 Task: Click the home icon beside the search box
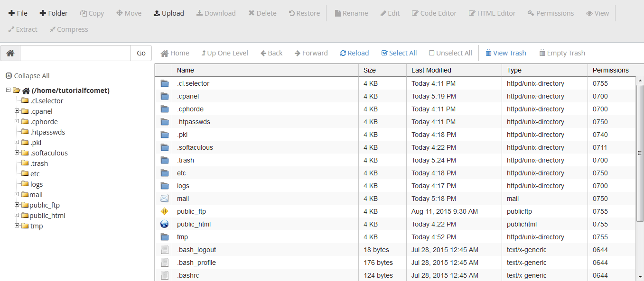point(10,53)
